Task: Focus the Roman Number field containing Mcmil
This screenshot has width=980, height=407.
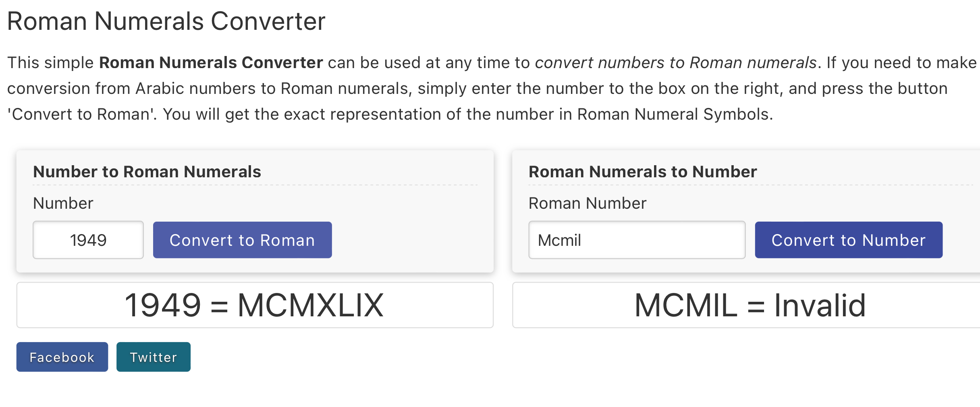Action: pyautogui.click(x=637, y=240)
